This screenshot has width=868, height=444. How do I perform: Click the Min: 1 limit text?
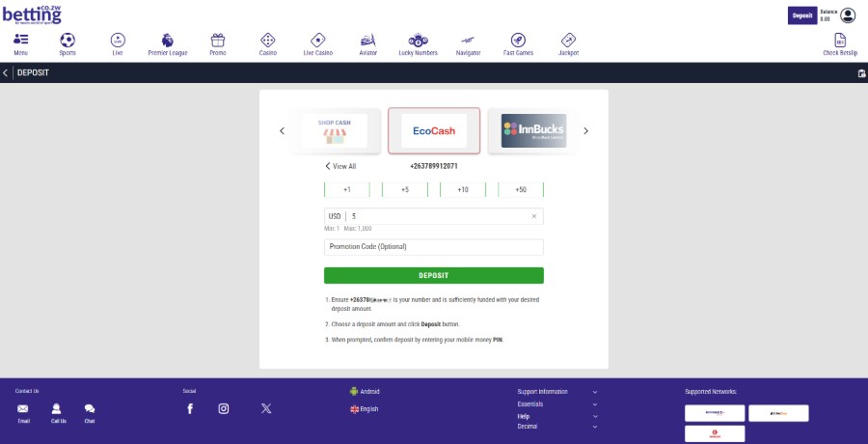click(x=332, y=229)
